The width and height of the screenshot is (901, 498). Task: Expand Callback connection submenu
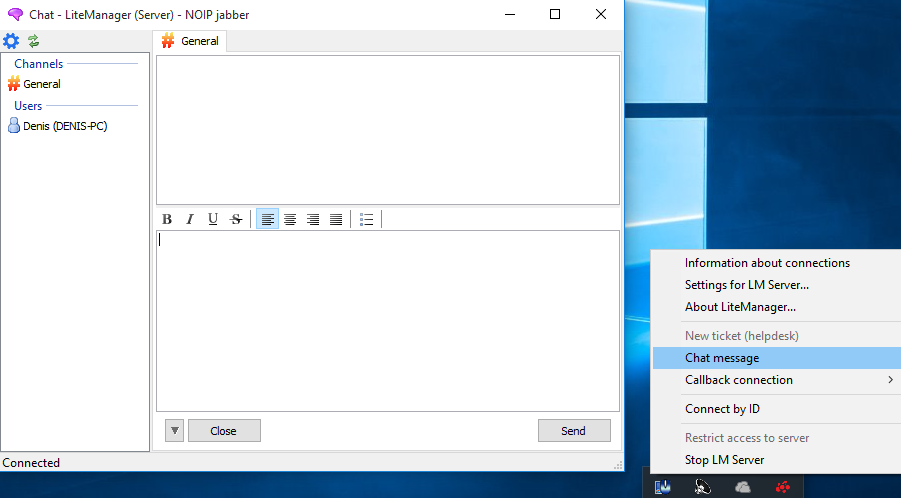coord(776,380)
